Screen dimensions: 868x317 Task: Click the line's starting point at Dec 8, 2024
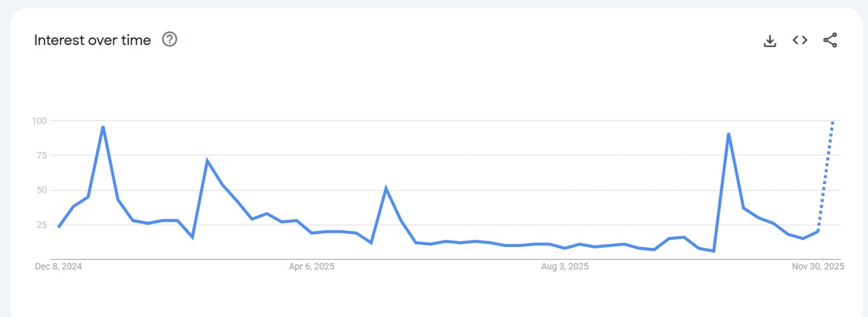[x=59, y=227]
